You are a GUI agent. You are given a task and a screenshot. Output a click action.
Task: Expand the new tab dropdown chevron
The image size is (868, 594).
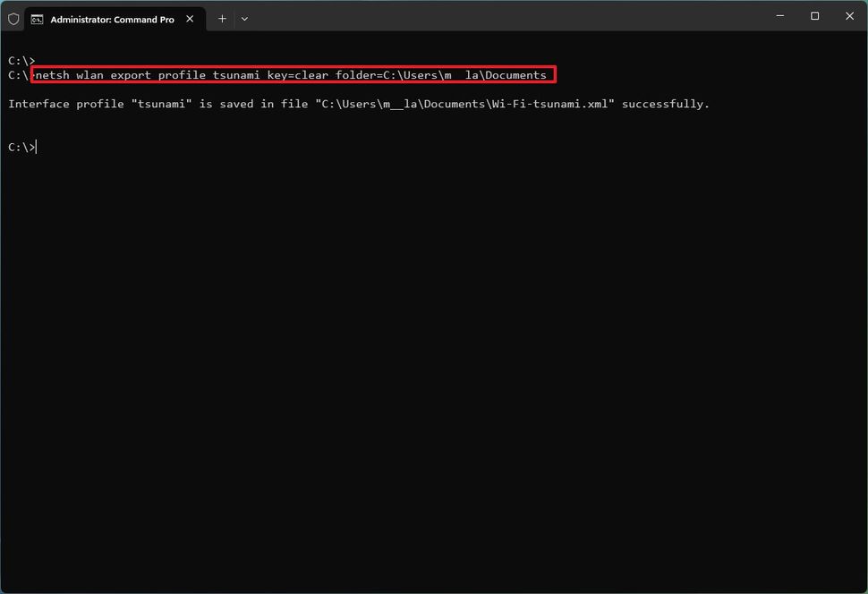244,18
